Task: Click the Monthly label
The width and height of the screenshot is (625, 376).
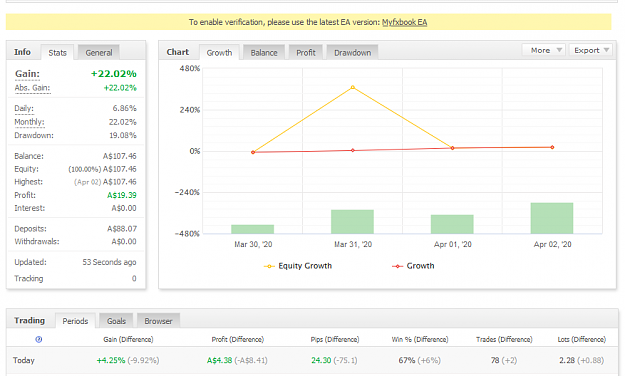Action: [29, 122]
